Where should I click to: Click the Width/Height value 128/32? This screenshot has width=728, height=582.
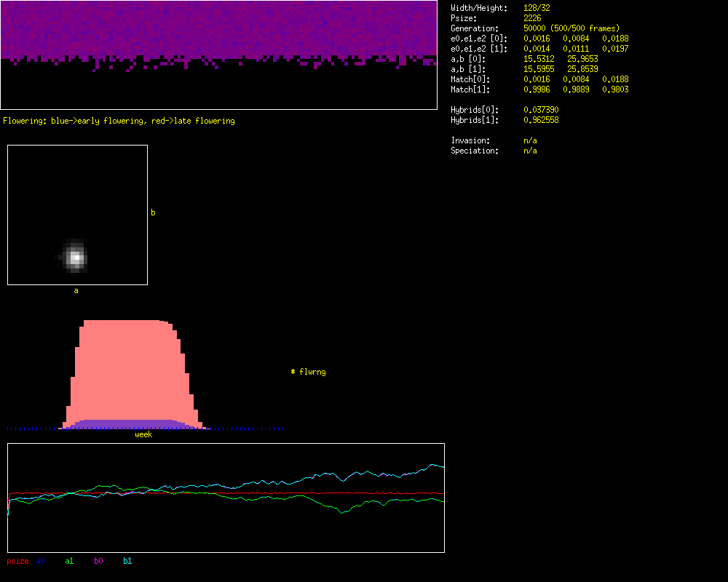537,8
